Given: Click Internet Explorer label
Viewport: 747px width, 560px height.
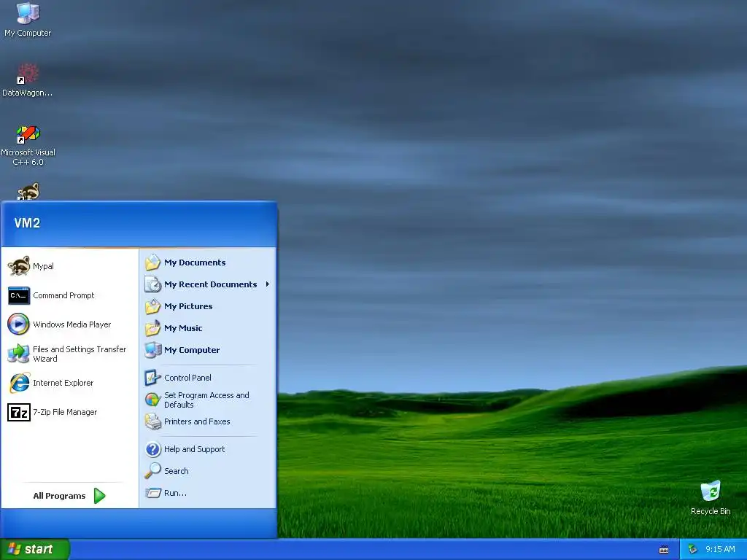Looking at the screenshot, I should [x=63, y=383].
